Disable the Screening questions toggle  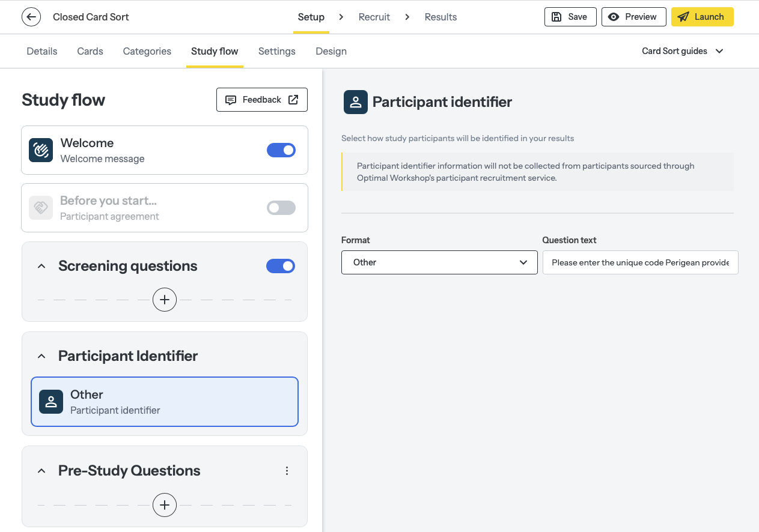(281, 265)
